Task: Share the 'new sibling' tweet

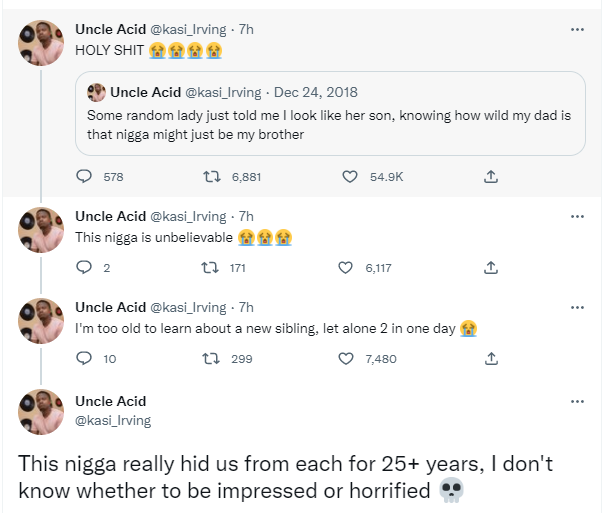Action: 490,359
